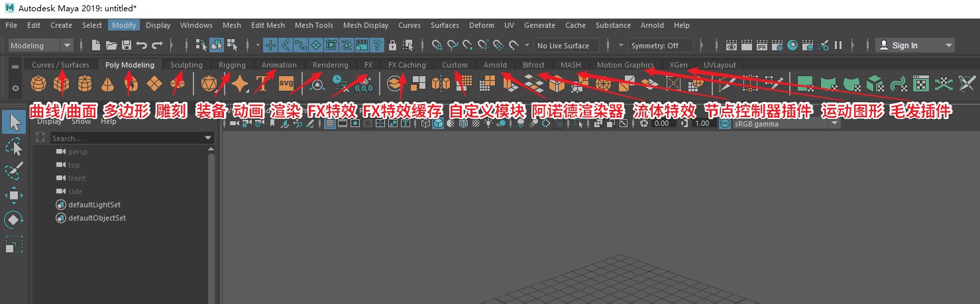The image size is (980, 304).
Task: Create a super shape with the star icon
Action: [240, 84]
